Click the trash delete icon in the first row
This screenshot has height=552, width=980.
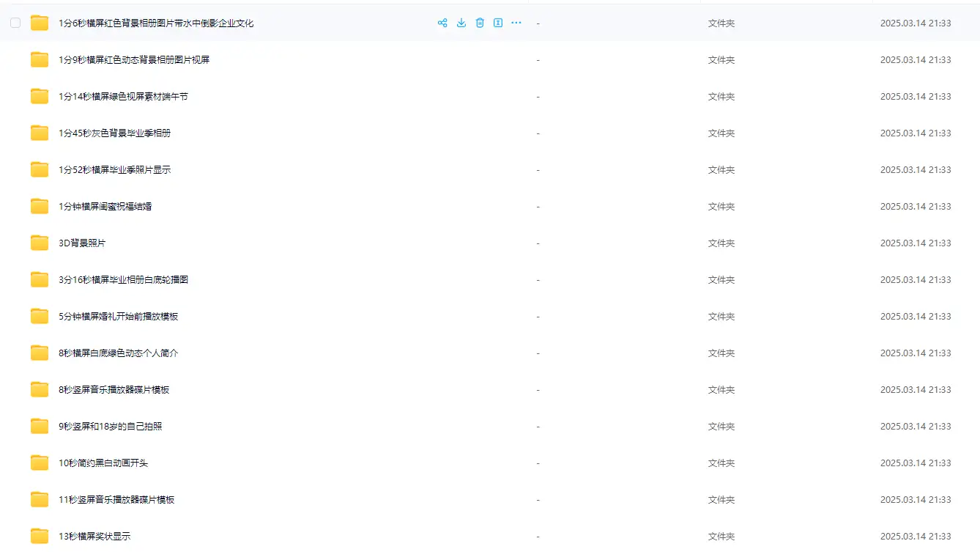(480, 23)
